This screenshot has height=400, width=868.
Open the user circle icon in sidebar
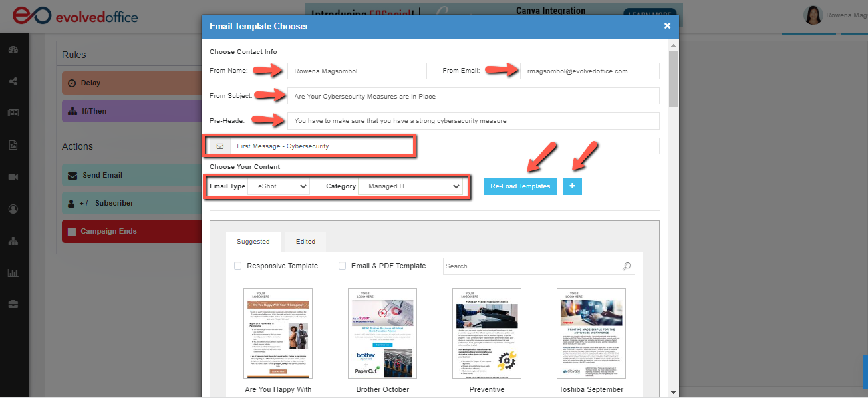[13, 209]
